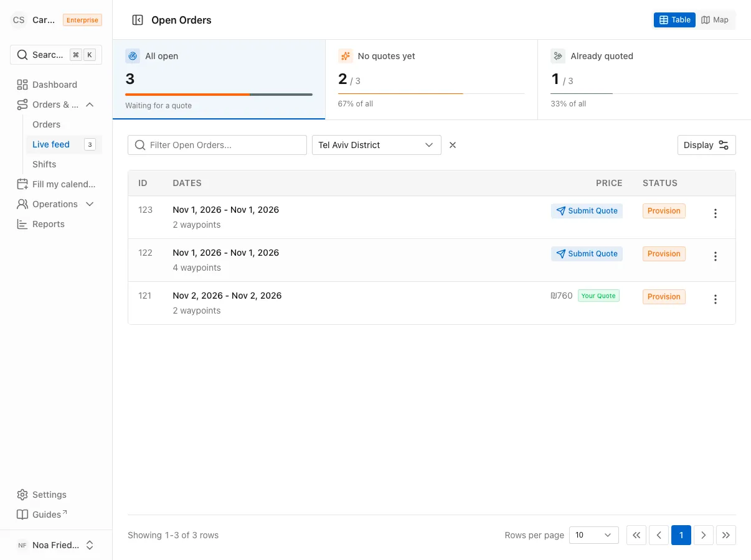Viewport: 751px width, 560px height.
Task: Click the Your Quote badge on order 121
Action: 598,296
